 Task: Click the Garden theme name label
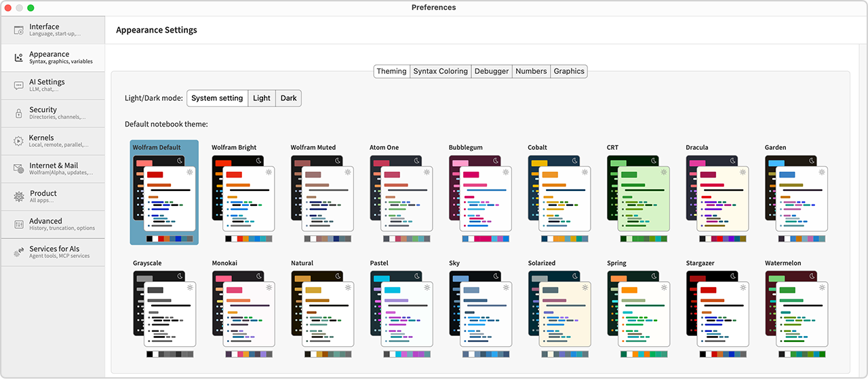776,148
